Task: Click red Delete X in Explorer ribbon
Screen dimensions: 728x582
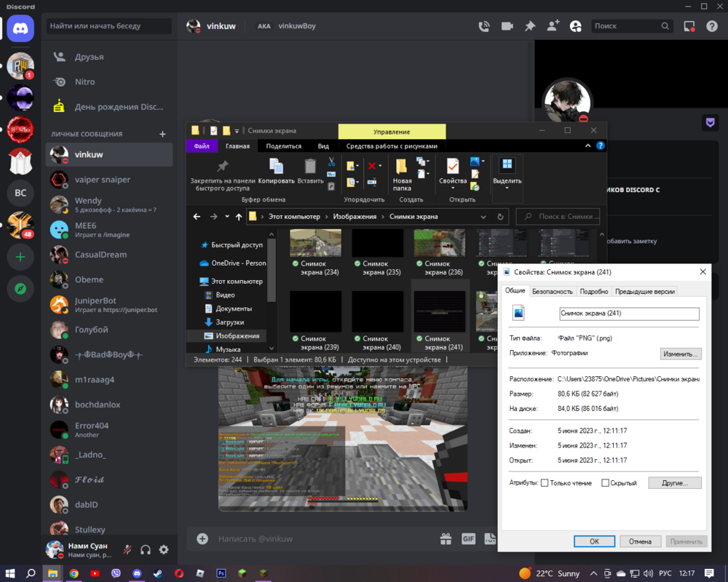Action: coord(372,166)
